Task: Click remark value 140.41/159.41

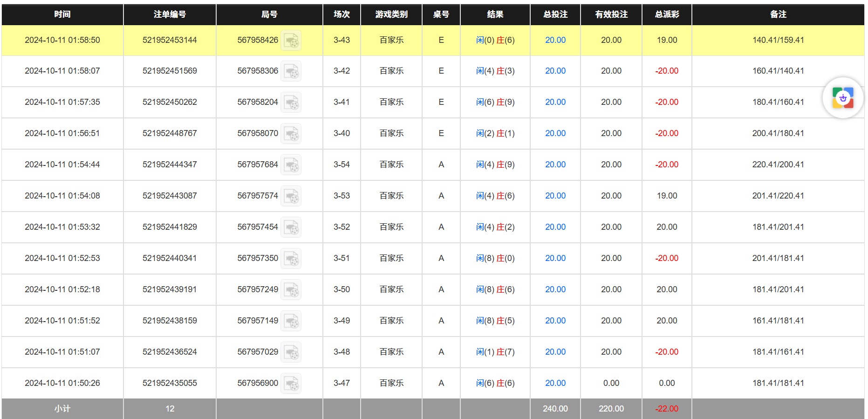Action: pyautogui.click(x=778, y=40)
